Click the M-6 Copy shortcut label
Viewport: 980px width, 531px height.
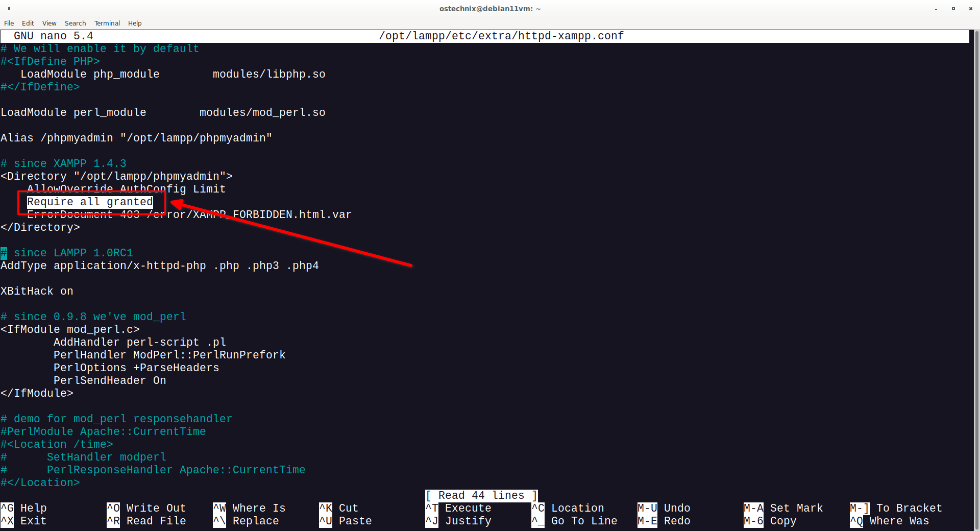click(770, 521)
